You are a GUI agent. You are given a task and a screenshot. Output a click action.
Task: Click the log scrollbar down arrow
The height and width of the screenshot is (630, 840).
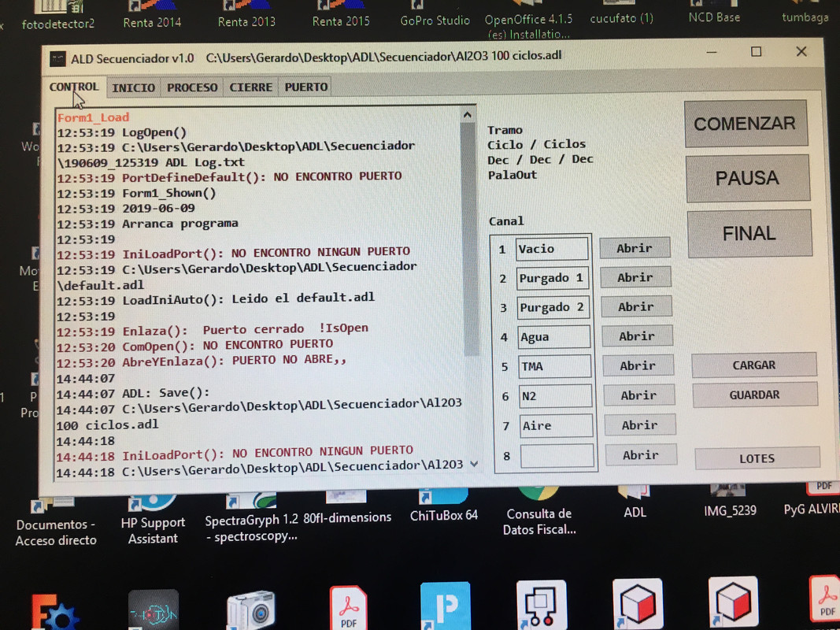click(474, 465)
